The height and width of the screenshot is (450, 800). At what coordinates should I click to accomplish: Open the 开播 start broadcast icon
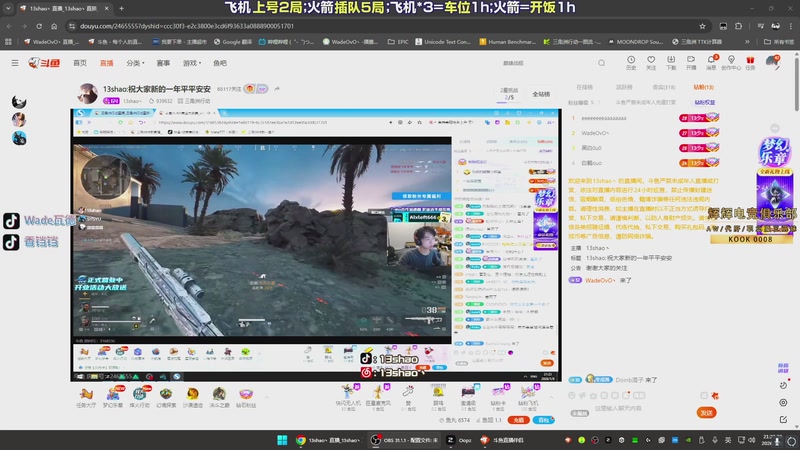click(691, 63)
